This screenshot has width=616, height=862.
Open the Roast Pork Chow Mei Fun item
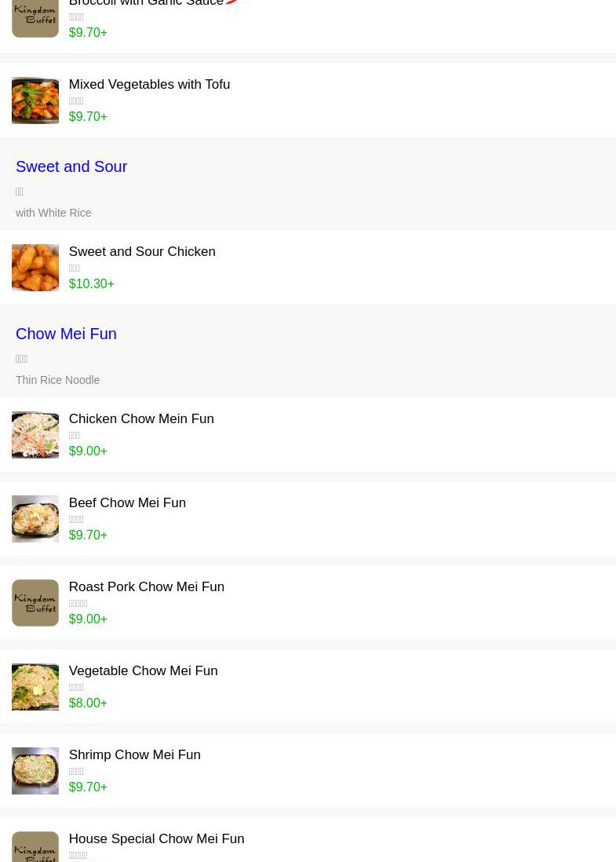tap(146, 587)
